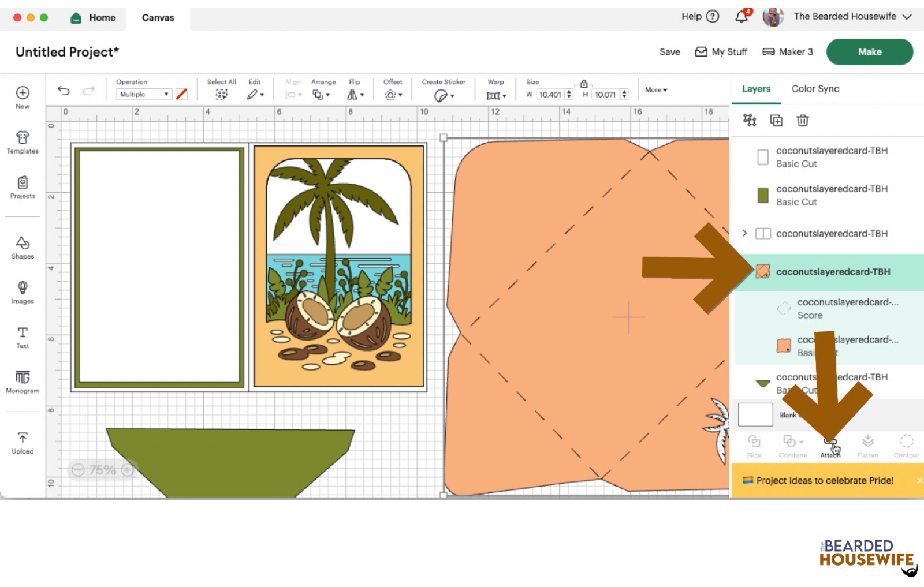Viewport: 924px width, 587px height.
Task: Expand the grouped coconutslayeredcard-TBH layer
Action: [744, 233]
